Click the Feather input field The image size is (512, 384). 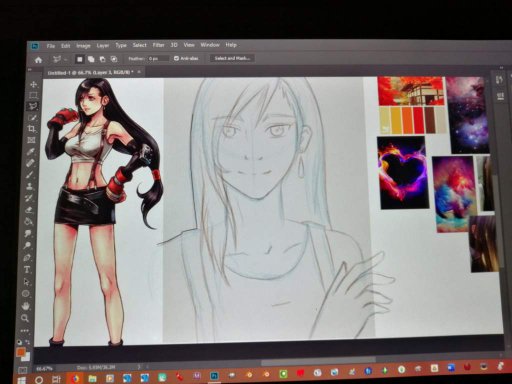pyautogui.click(x=159, y=59)
